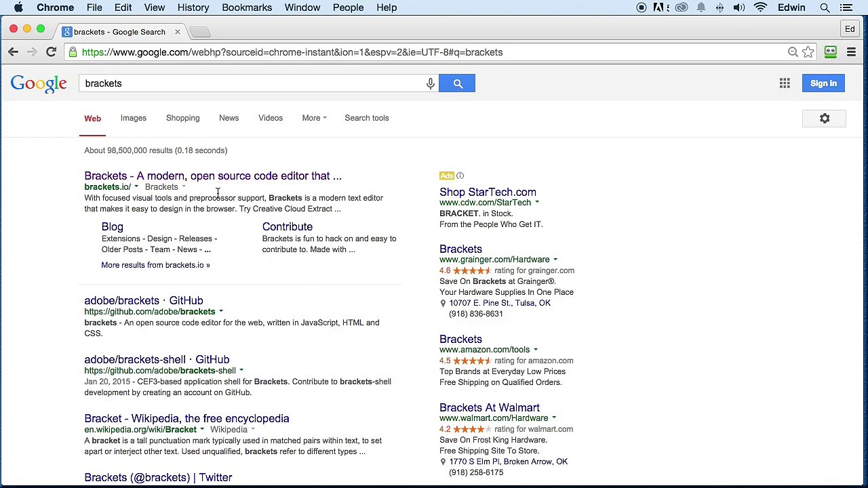Open the Brackets grainger.com ad title
Screen dimensions: 868x488
pos(460,249)
